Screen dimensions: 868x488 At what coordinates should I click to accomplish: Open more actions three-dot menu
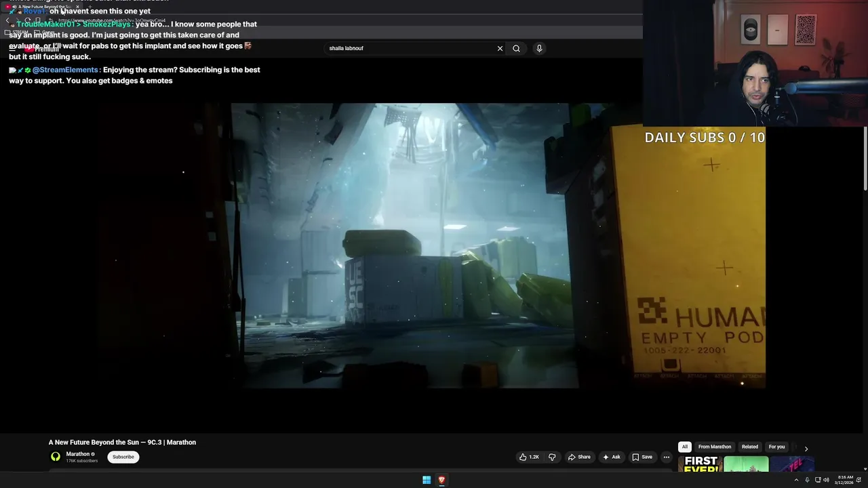pyautogui.click(x=667, y=457)
